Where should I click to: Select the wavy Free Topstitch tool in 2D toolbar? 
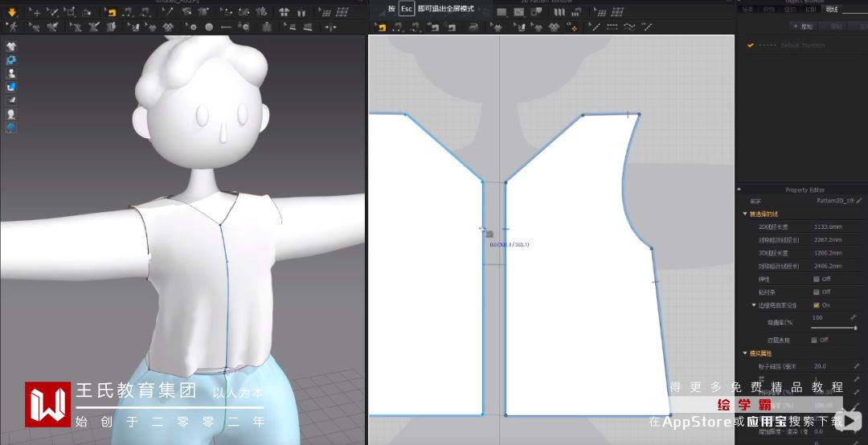pos(629,27)
